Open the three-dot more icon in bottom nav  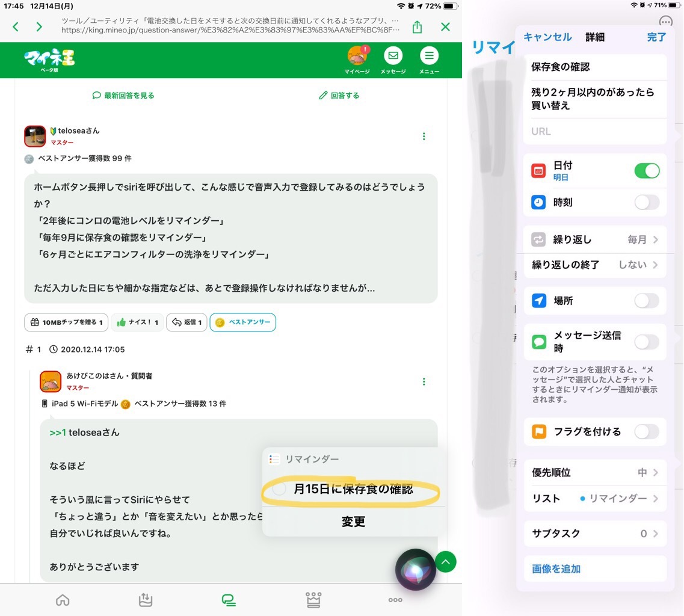(395, 600)
